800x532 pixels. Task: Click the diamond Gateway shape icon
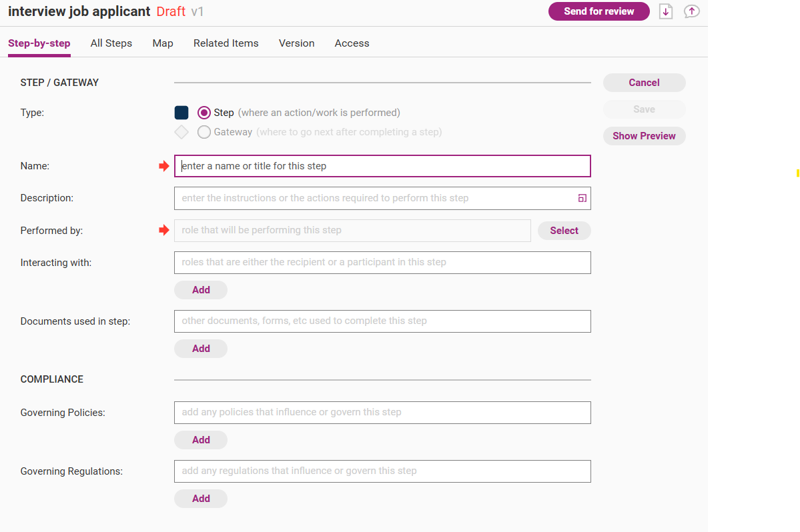[x=181, y=132]
